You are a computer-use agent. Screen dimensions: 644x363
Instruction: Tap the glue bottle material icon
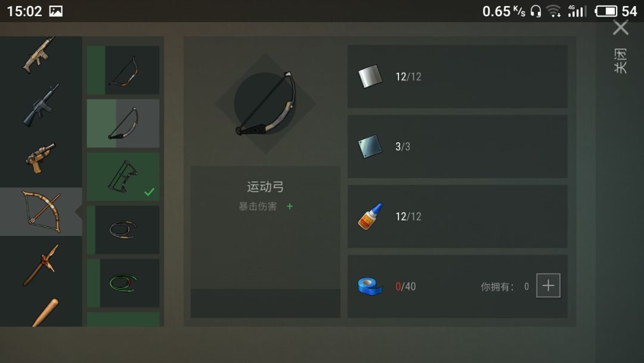[x=370, y=216]
